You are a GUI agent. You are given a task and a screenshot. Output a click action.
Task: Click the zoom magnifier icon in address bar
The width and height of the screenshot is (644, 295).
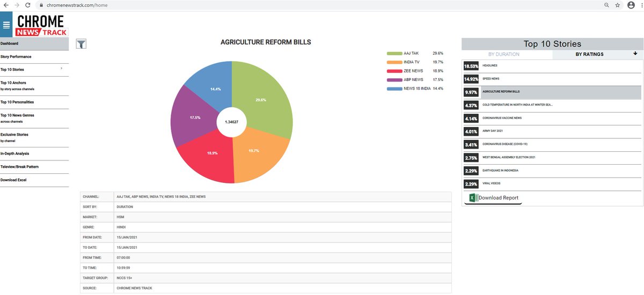(606, 5)
